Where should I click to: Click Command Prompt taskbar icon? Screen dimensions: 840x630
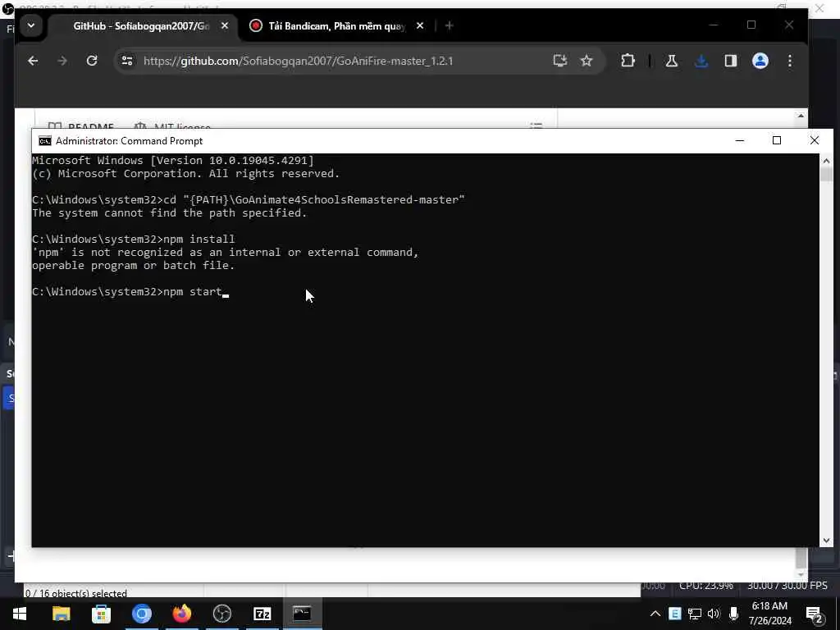pyautogui.click(x=302, y=614)
